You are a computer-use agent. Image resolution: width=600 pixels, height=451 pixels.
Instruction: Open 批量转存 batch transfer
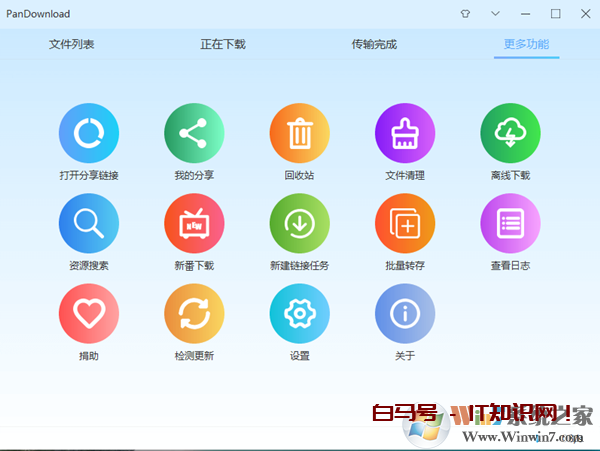tap(405, 223)
